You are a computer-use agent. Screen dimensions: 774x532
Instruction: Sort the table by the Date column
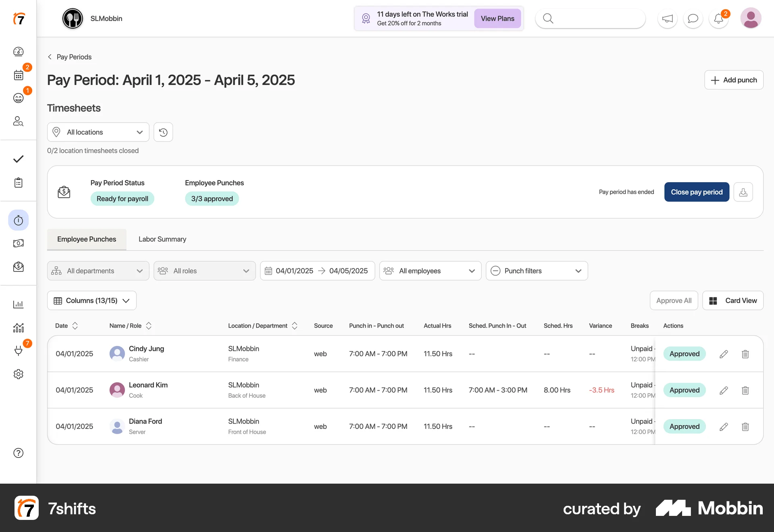pos(67,326)
